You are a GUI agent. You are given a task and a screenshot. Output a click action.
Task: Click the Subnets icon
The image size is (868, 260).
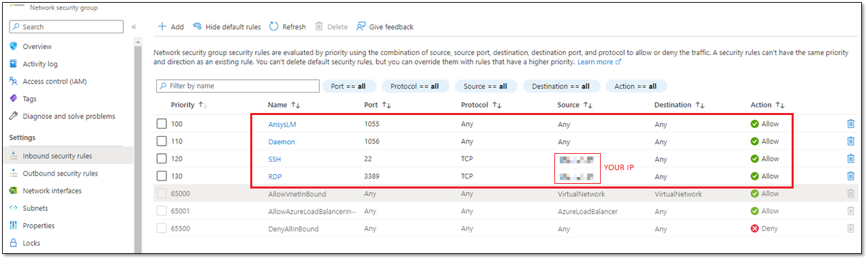click(x=13, y=208)
